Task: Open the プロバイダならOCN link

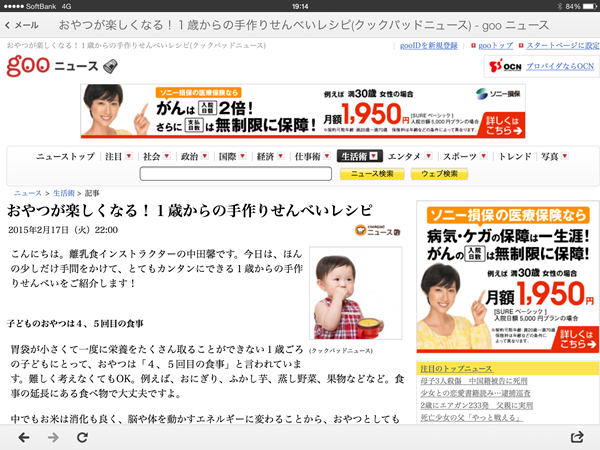Action: click(x=560, y=66)
